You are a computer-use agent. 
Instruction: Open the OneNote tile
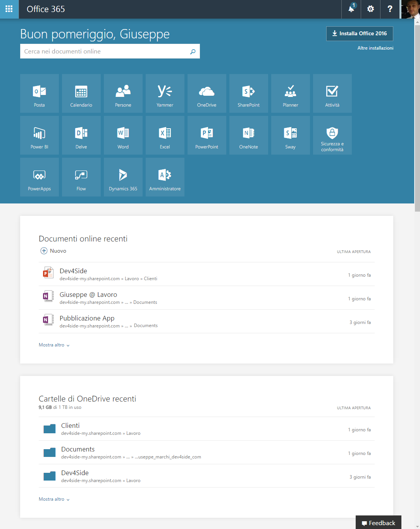249,135
